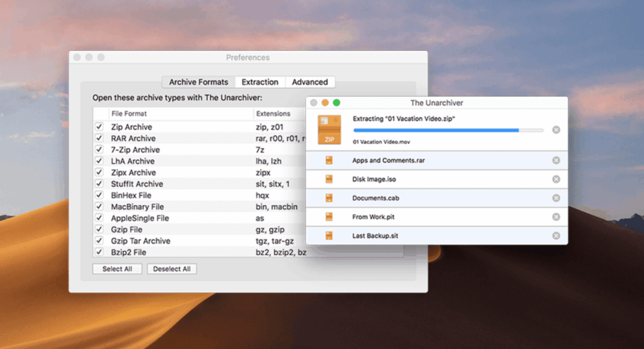Click archive icon beside Disk Image.iso
Viewport: 644px width, 349px height.
[329, 179]
